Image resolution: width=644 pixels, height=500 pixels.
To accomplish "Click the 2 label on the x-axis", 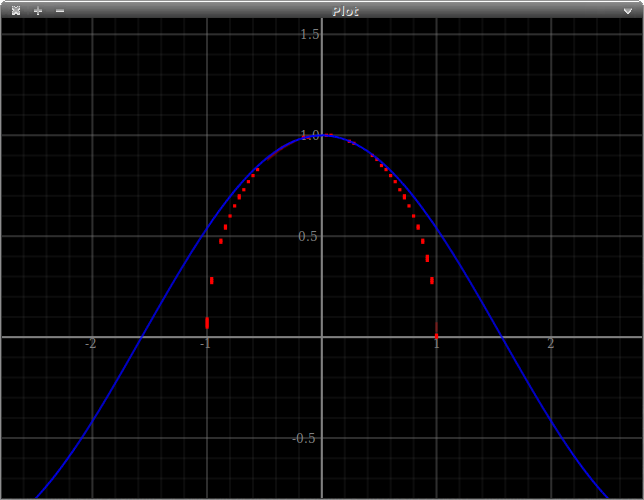I will coord(551,344).
